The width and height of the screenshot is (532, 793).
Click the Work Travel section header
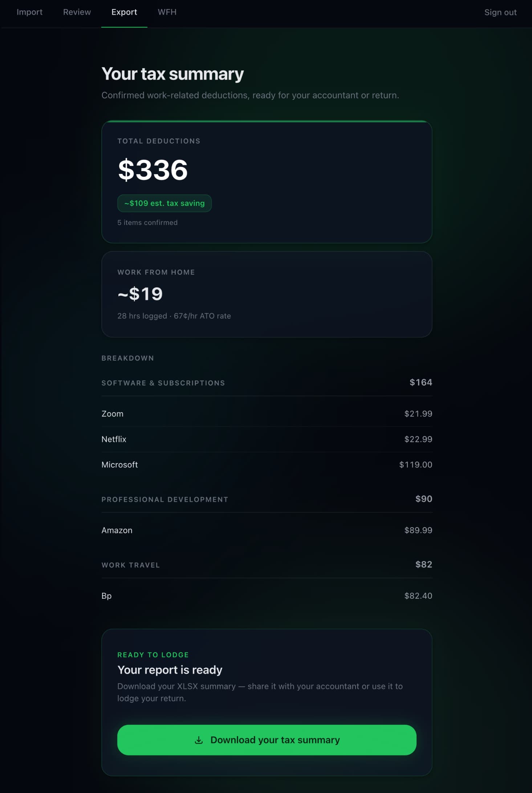pyautogui.click(x=267, y=565)
